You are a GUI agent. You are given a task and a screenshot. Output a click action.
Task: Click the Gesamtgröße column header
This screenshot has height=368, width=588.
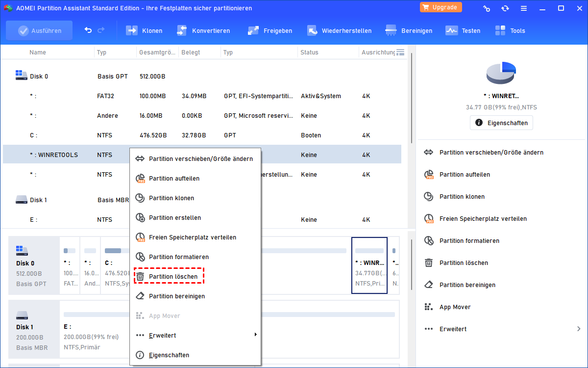[x=158, y=53]
